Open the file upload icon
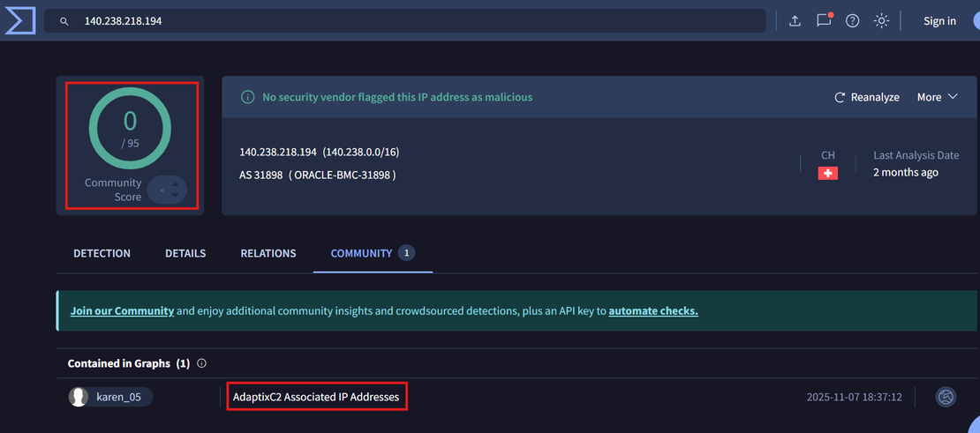Image resolution: width=980 pixels, height=433 pixels. [795, 21]
